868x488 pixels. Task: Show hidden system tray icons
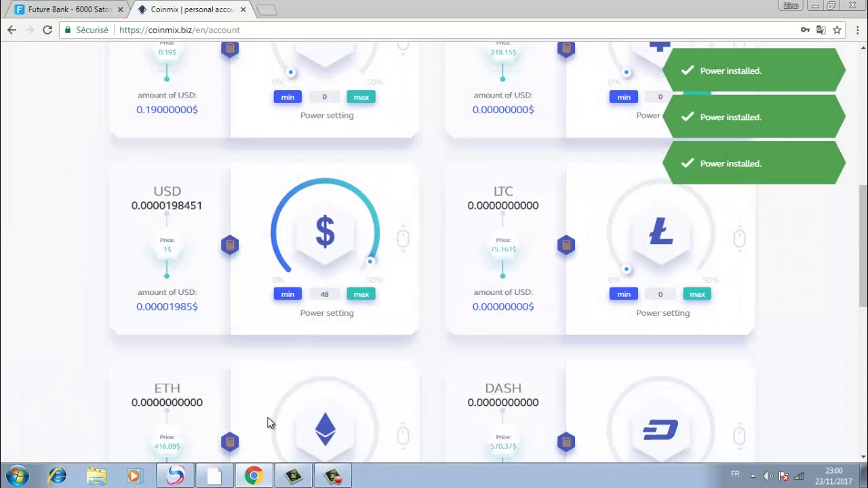point(752,476)
